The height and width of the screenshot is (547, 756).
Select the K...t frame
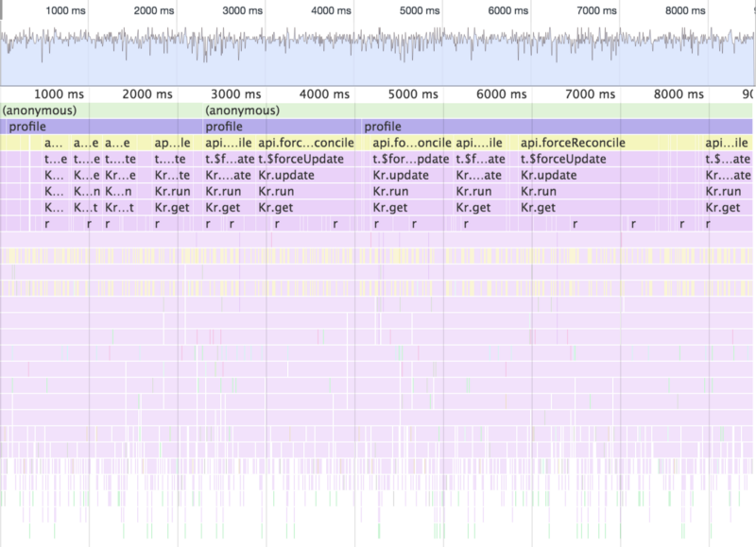(86, 208)
